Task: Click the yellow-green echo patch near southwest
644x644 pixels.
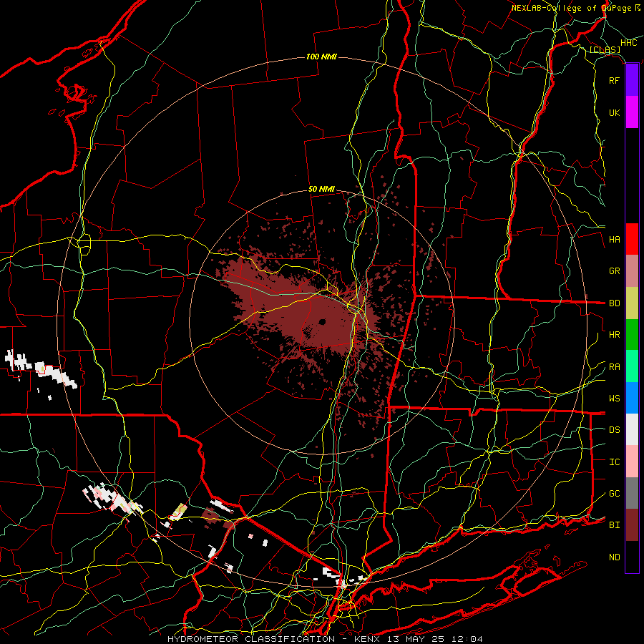Action: coord(178,512)
